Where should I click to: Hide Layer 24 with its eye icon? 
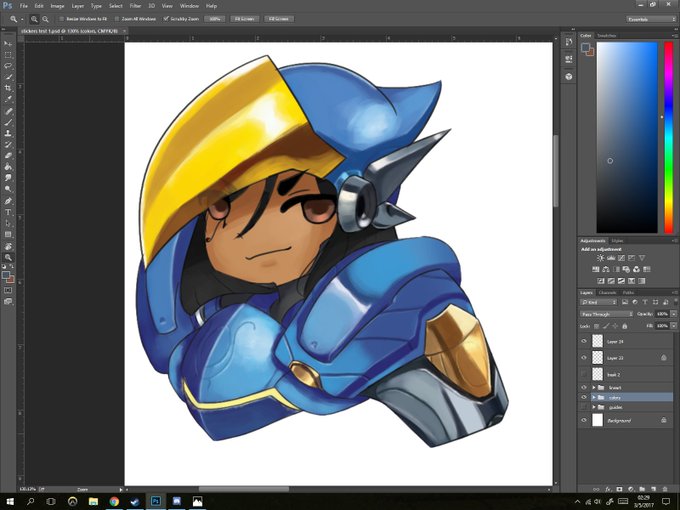tap(584, 341)
